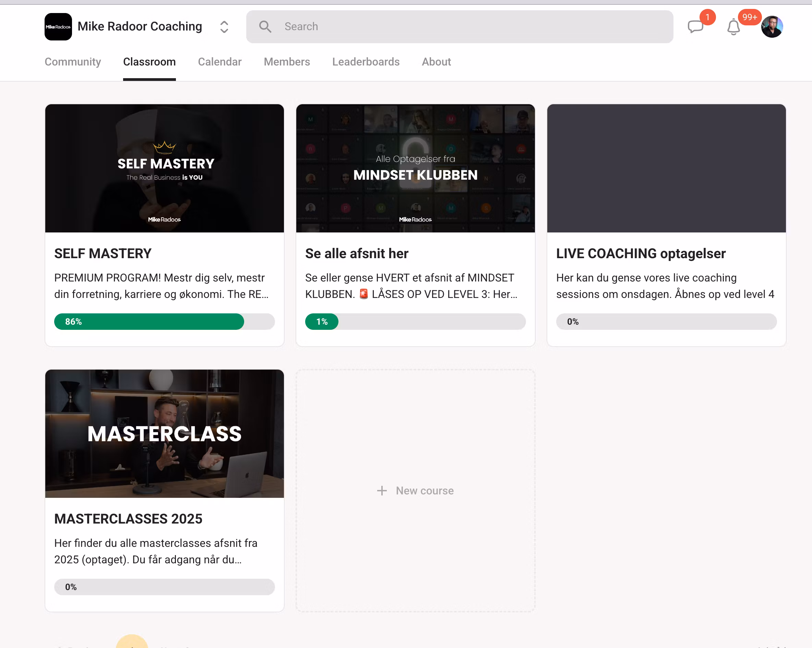Open the SELF MASTERY course thumbnail
Image resolution: width=812 pixels, height=648 pixels.
tap(164, 168)
